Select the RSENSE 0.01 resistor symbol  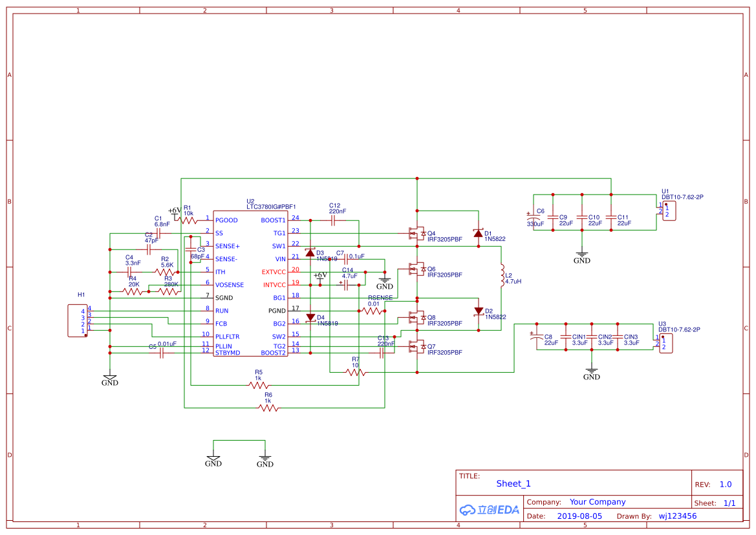pos(372,311)
